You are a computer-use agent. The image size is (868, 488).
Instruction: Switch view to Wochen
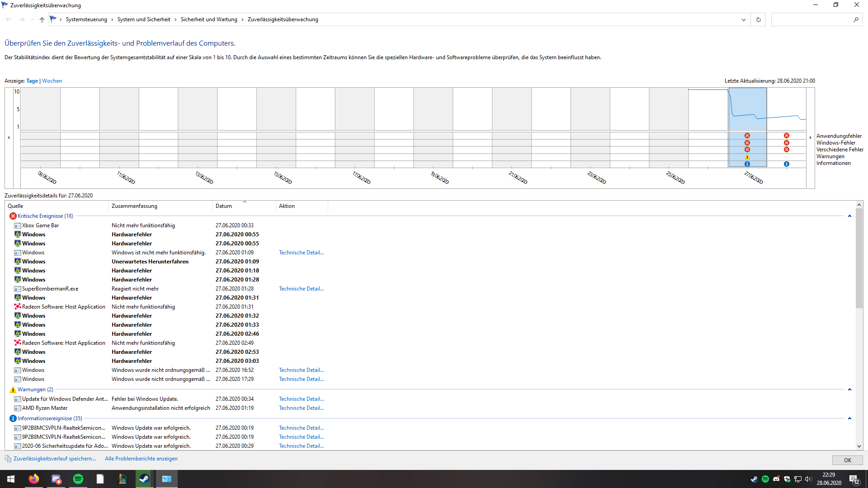[x=52, y=81]
